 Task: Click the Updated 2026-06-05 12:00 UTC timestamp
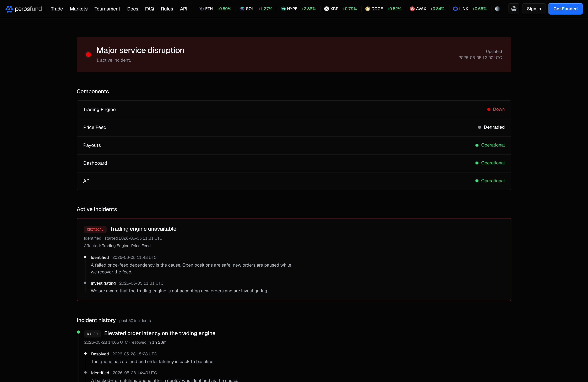[480, 55]
